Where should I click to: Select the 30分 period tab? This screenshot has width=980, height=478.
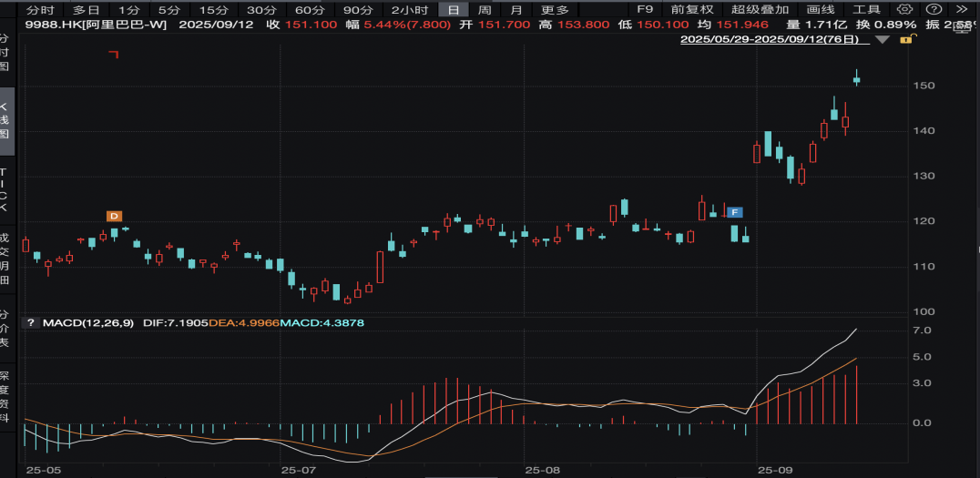click(x=262, y=9)
